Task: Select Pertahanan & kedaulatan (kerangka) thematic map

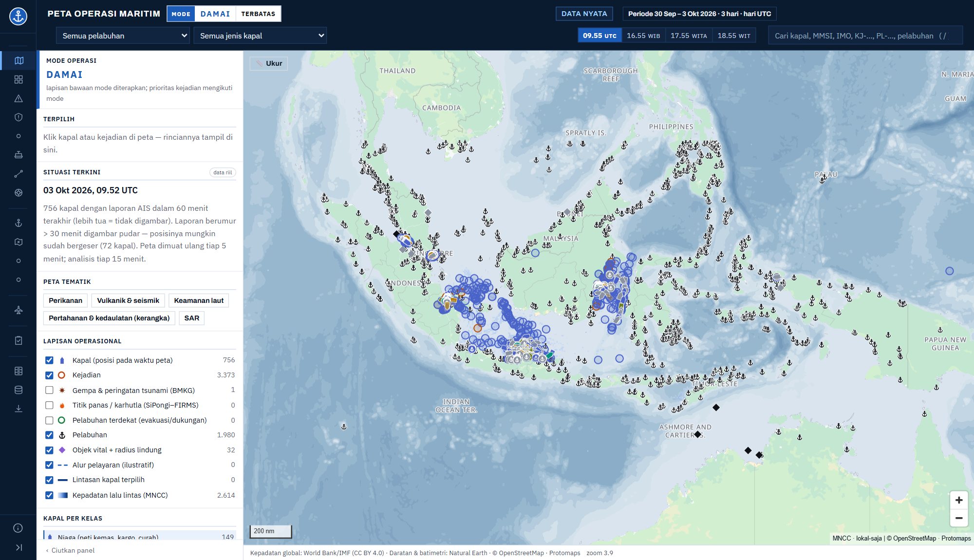Action: pyautogui.click(x=109, y=318)
